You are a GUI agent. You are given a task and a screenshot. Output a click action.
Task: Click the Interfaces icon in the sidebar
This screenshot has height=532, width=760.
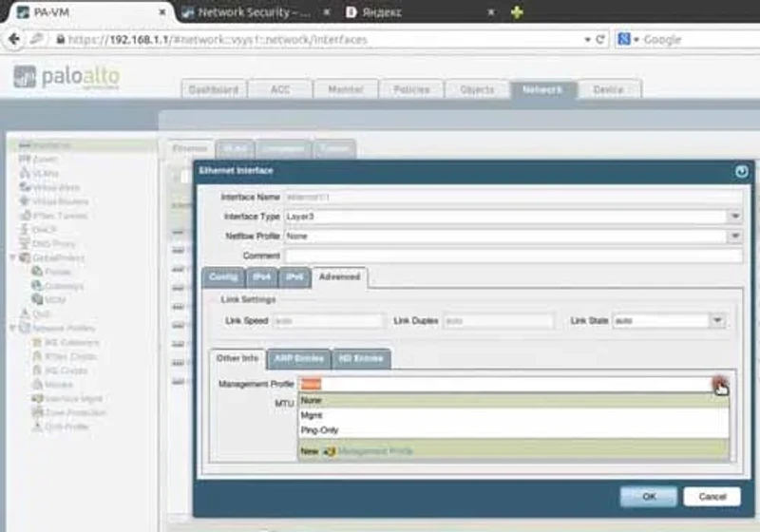[25, 145]
